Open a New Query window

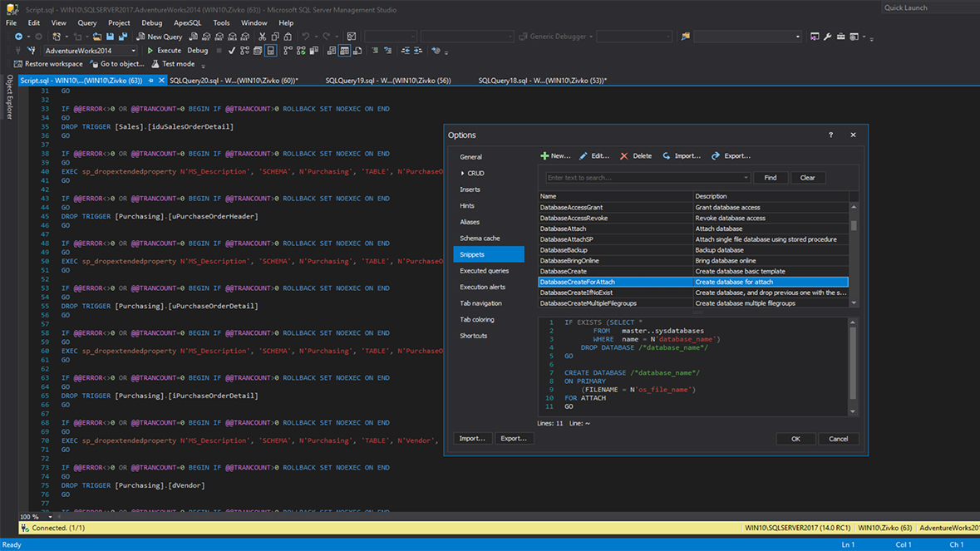160,37
